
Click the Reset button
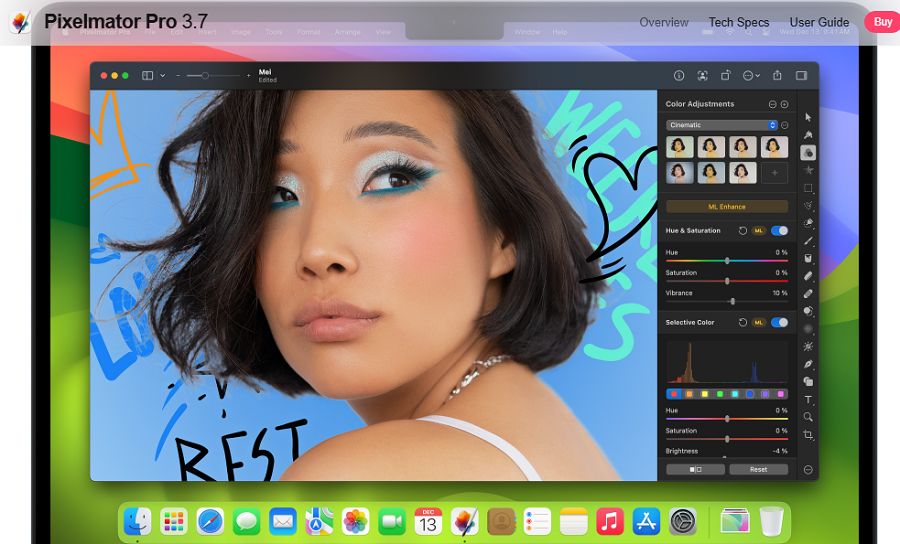pos(758,469)
